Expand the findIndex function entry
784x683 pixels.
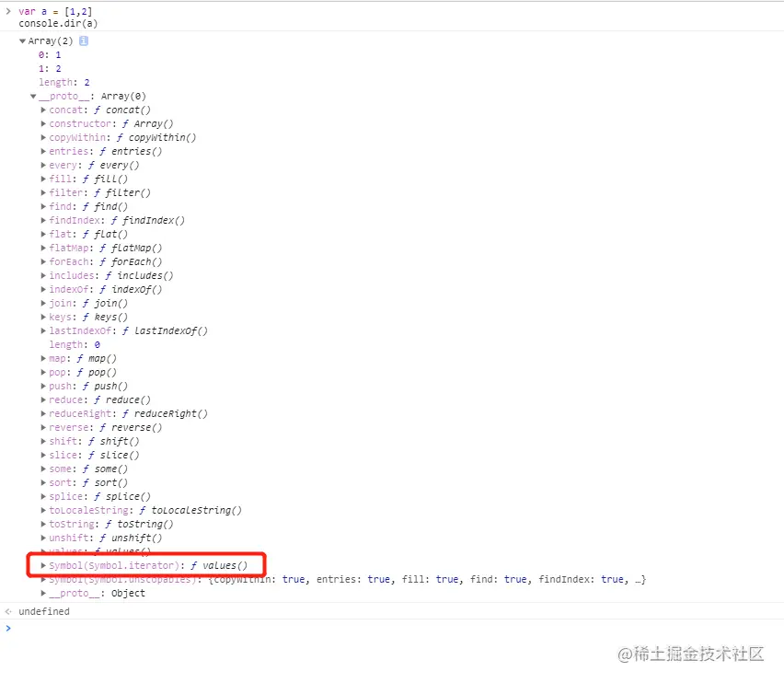pyautogui.click(x=43, y=221)
